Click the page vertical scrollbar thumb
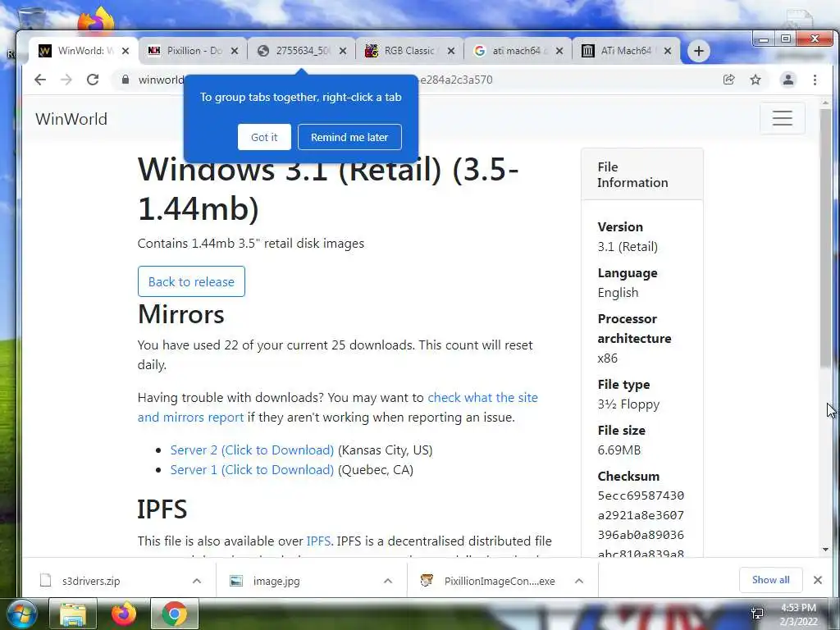This screenshot has height=630, width=840. click(825, 239)
